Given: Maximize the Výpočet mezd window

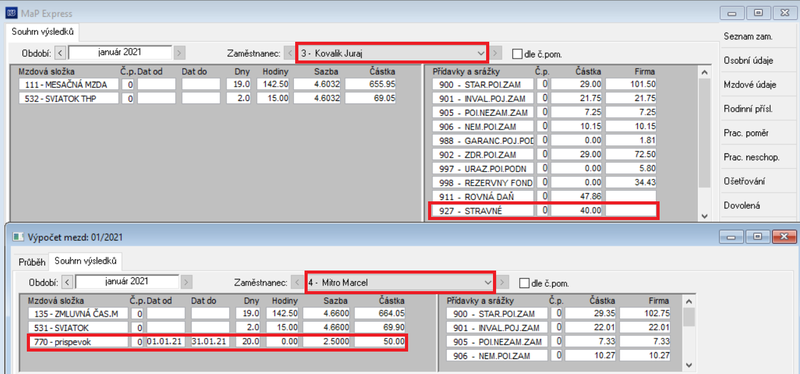Looking at the screenshot, I should 758,237.
